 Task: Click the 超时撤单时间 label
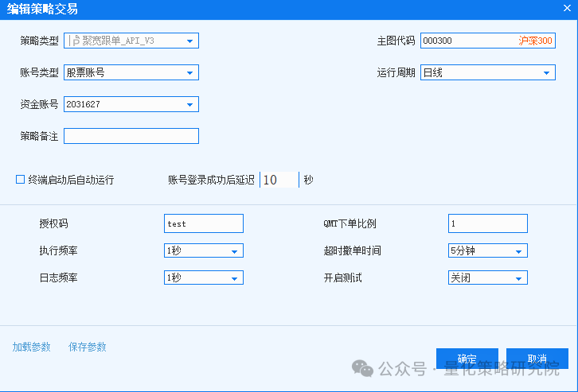(x=352, y=250)
